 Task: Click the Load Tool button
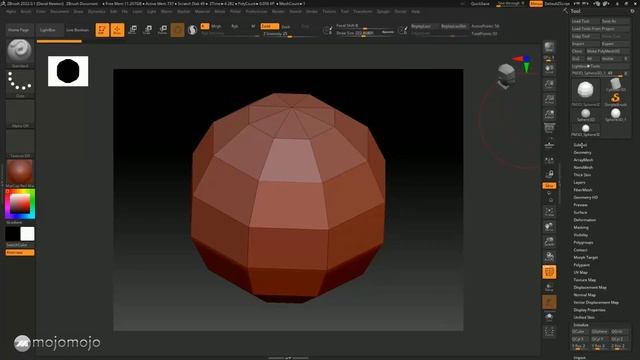tap(585, 21)
